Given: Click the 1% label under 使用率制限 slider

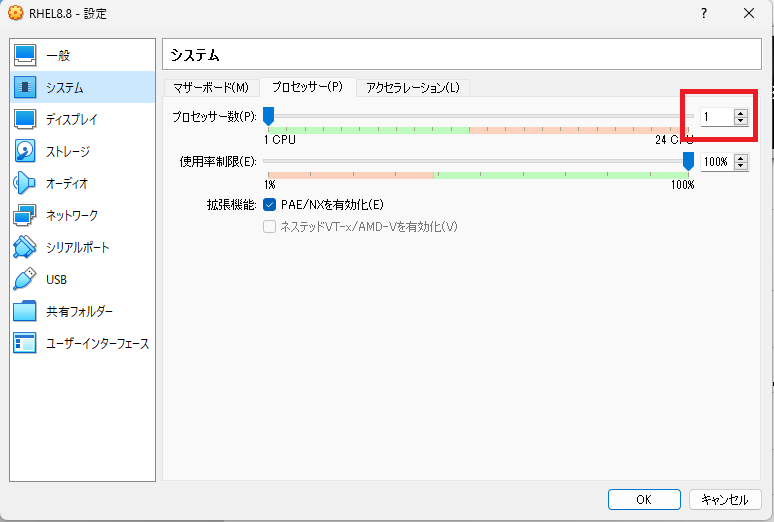Looking at the screenshot, I should 270,185.
